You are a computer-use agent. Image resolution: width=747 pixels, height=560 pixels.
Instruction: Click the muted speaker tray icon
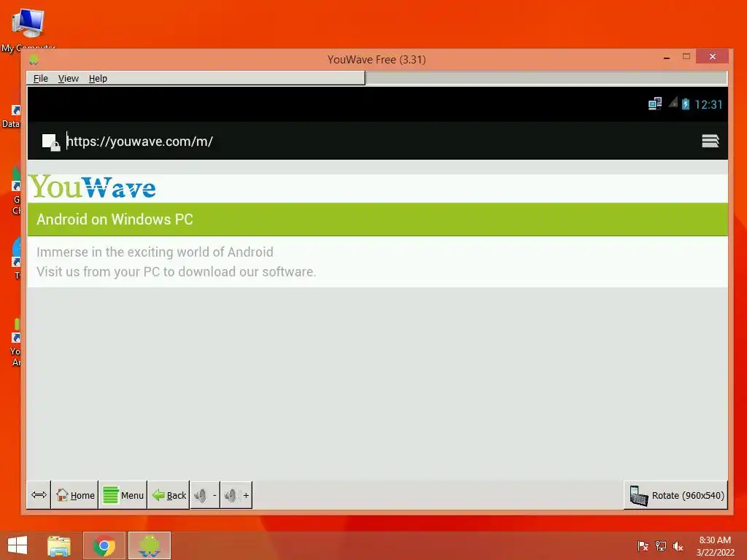click(x=678, y=546)
